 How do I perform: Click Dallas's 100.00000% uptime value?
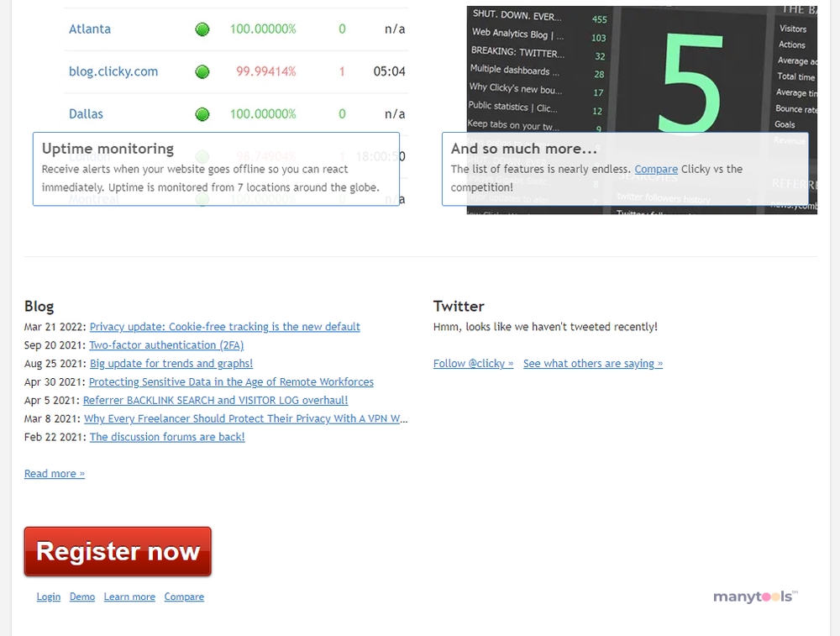click(x=262, y=114)
